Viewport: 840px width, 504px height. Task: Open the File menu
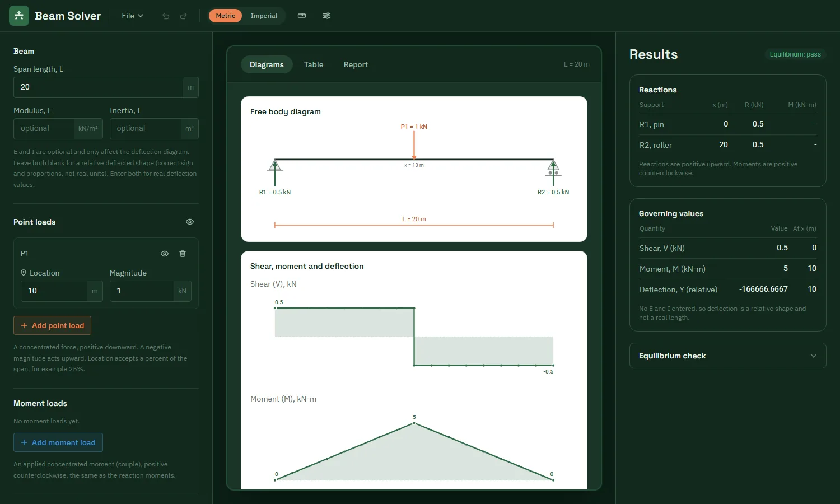[x=133, y=16]
